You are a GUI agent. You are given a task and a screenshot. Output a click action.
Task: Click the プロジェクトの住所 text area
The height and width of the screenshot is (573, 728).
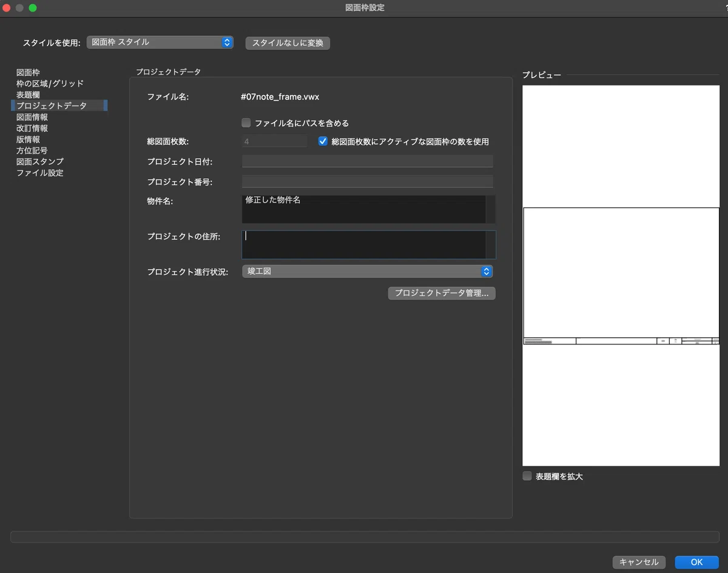(x=363, y=244)
